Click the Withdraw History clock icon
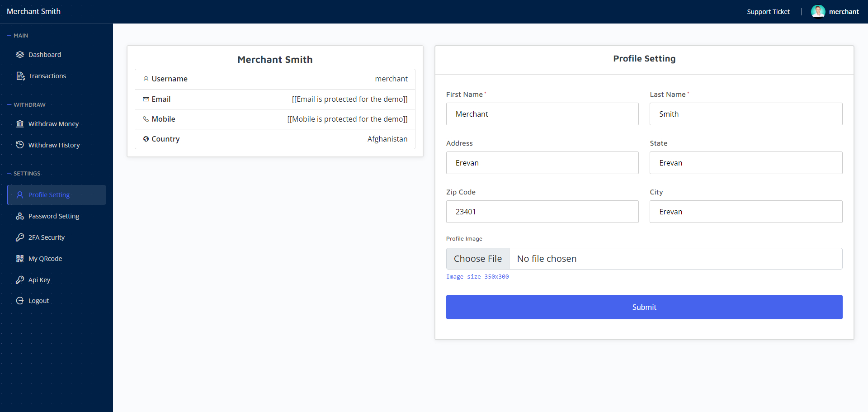868x412 pixels. [20, 145]
